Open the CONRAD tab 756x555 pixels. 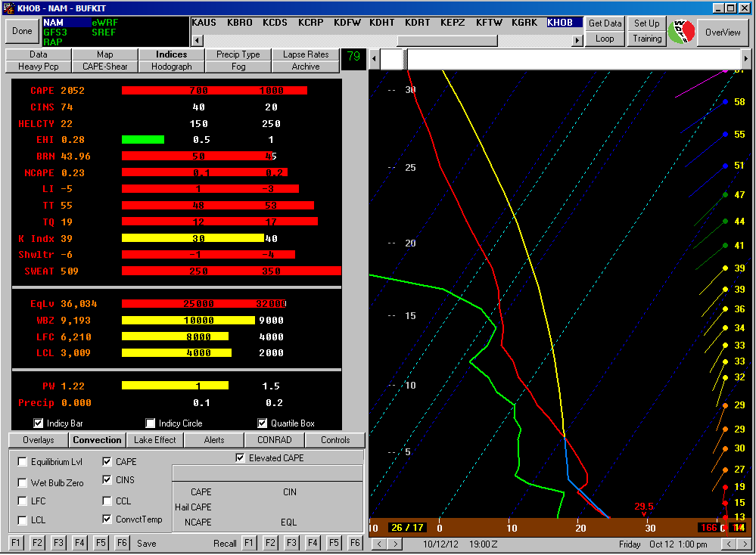pyautogui.click(x=275, y=440)
